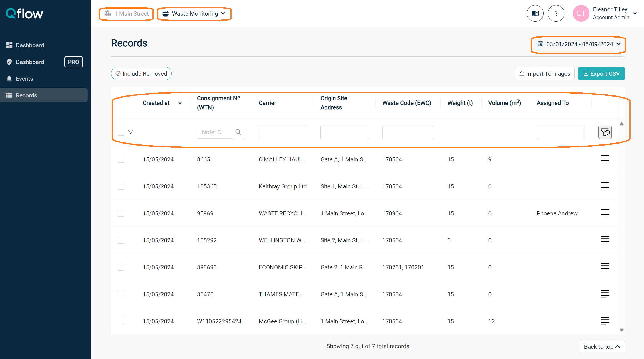
Task: Open the Dashboard PRO menu item
Action: (x=44, y=62)
